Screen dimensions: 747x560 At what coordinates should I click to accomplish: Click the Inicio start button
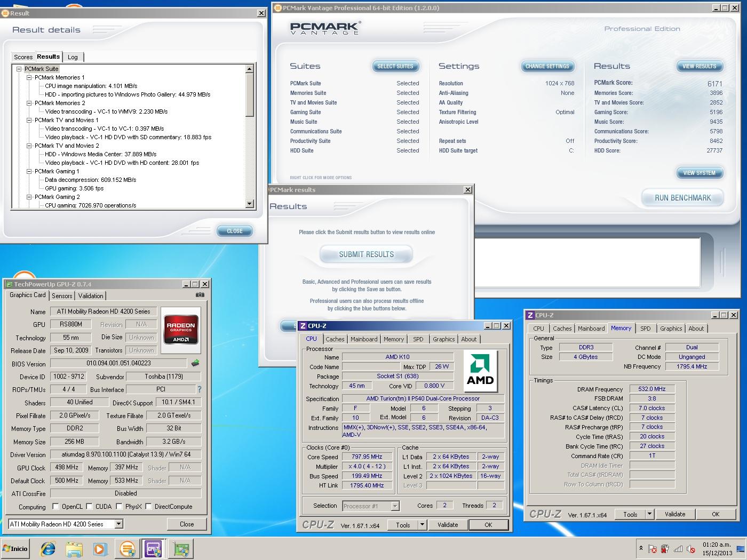coord(15,549)
